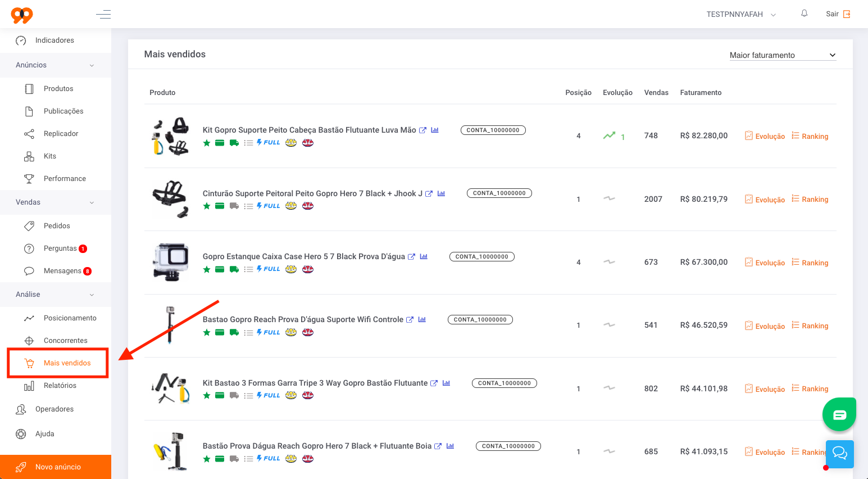Open the TESTPNNYAFAH account dropdown
Viewport: 868px width, 479px height.
(741, 15)
